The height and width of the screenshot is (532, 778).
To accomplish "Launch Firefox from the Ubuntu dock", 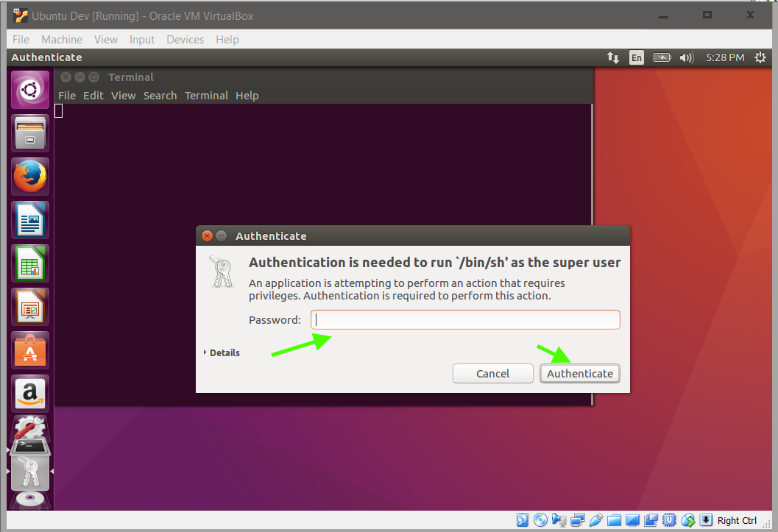I will pos(30,177).
